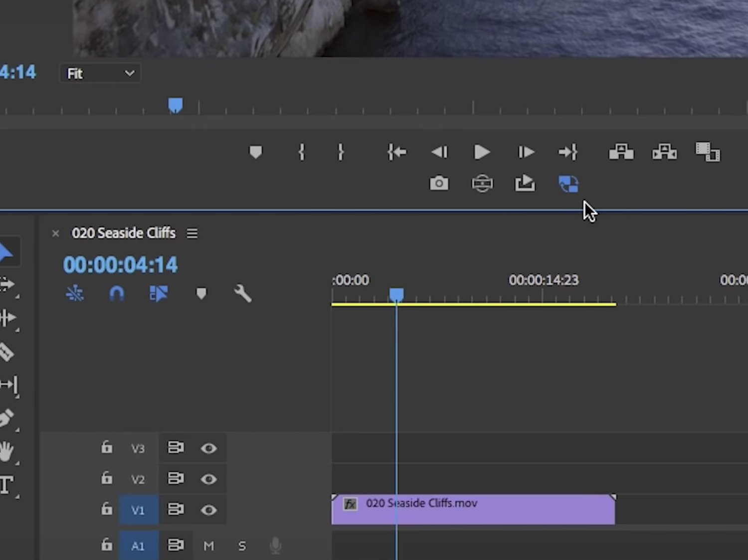This screenshot has width=748, height=560.
Task: Click the Toggle Proxies blue icon
Action: pos(568,184)
